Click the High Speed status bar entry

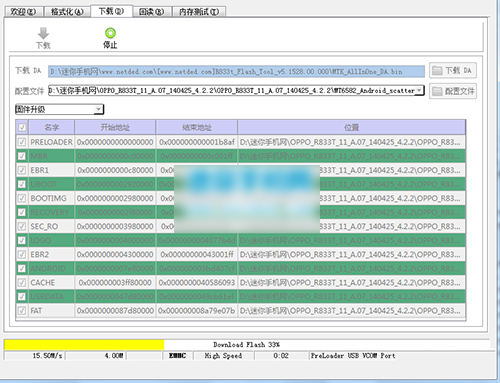[223, 356]
